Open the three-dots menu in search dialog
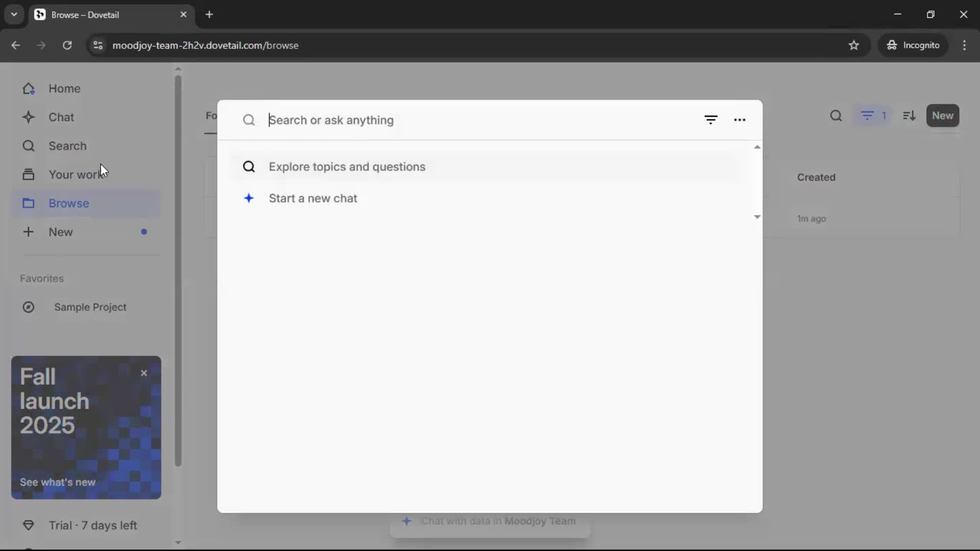Viewport: 980px width, 551px height. (x=740, y=120)
